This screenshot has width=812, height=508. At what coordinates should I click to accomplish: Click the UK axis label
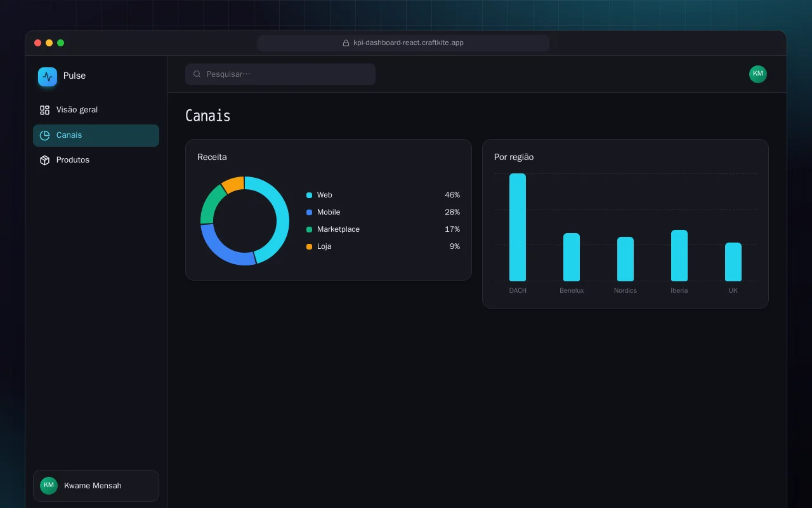tap(733, 290)
